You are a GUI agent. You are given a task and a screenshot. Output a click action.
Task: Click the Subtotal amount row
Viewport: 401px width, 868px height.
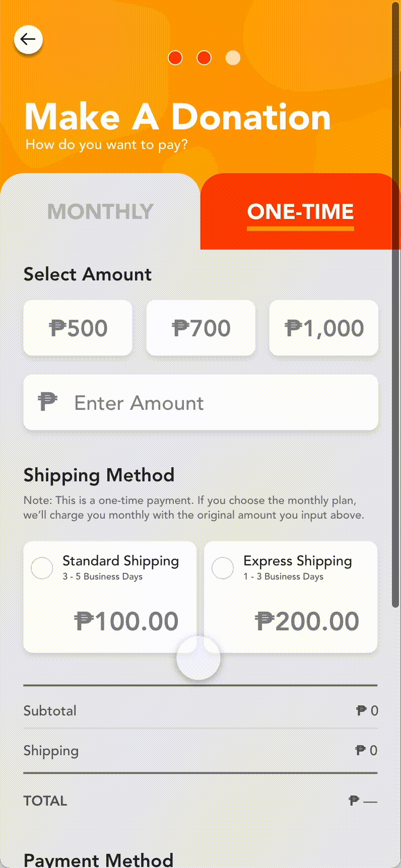(x=201, y=710)
